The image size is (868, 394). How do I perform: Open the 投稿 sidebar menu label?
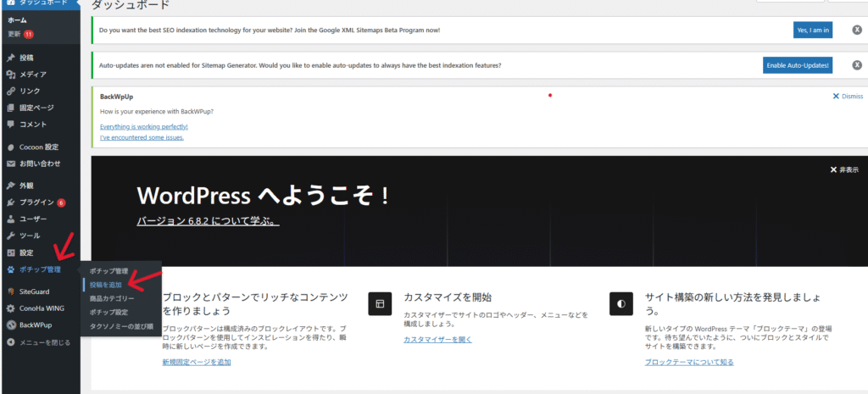pyautogui.click(x=26, y=58)
